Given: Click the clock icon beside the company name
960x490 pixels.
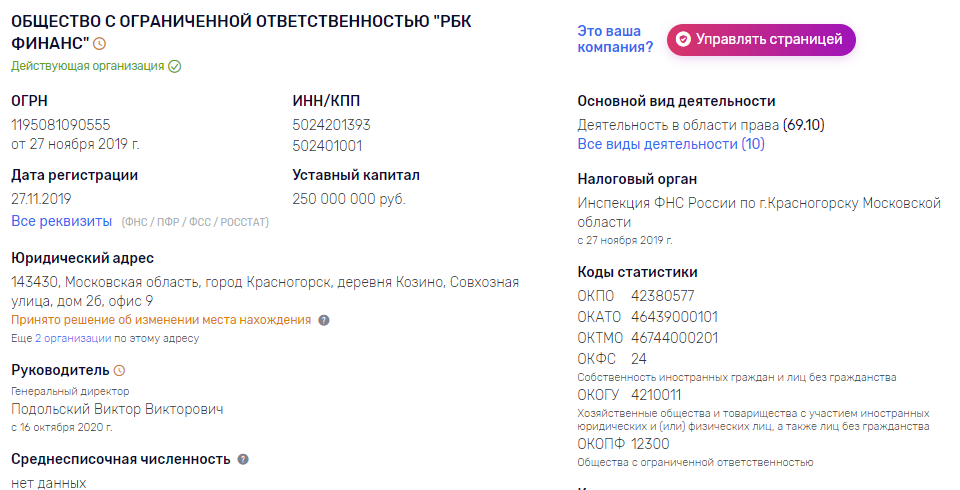Looking at the screenshot, I should pyautogui.click(x=99, y=44).
